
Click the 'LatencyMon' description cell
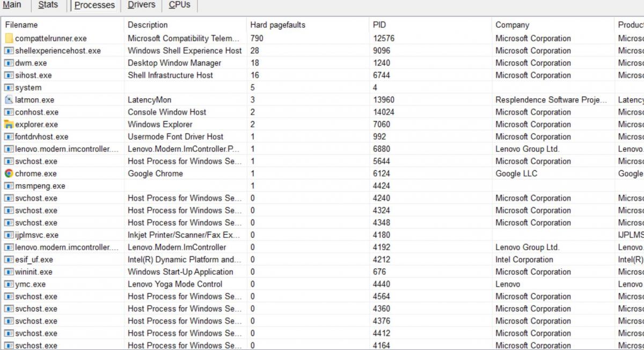[x=150, y=100]
